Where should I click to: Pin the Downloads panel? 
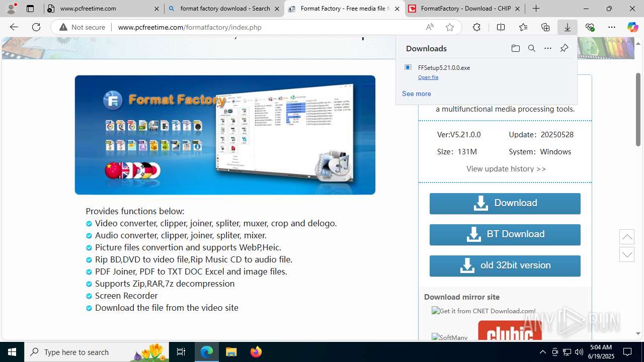[x=564, y=48]
